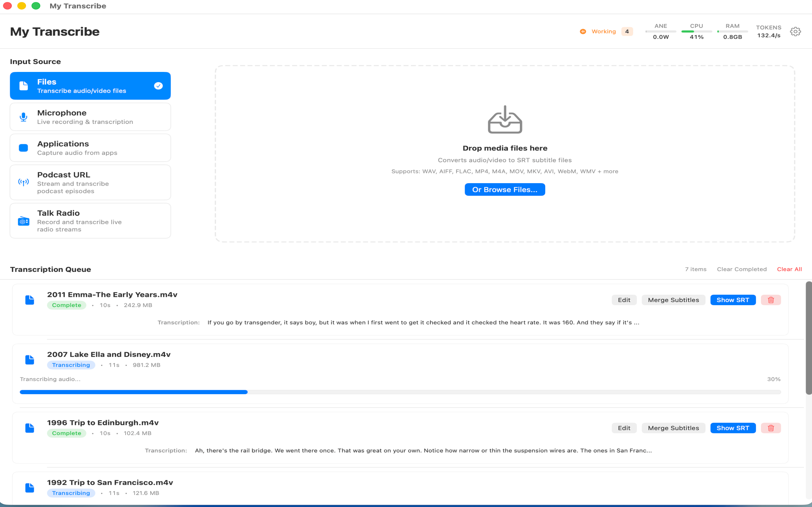Click the Talk Radio radio icon
812x507 pixels.
(23, 221)
